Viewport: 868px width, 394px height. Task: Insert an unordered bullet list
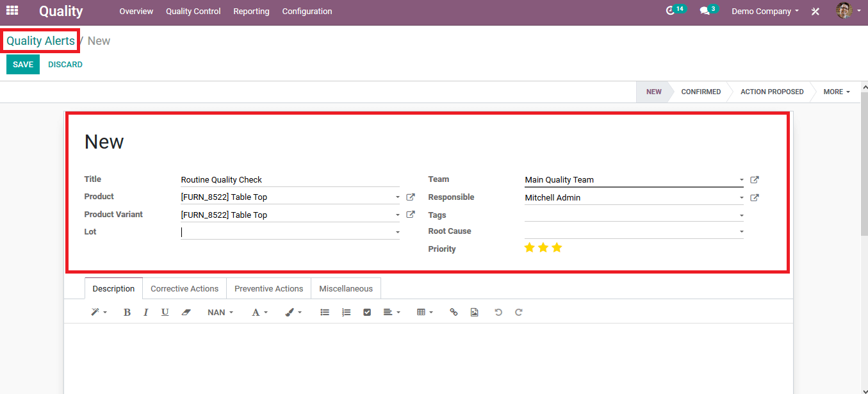pos(325,312)
